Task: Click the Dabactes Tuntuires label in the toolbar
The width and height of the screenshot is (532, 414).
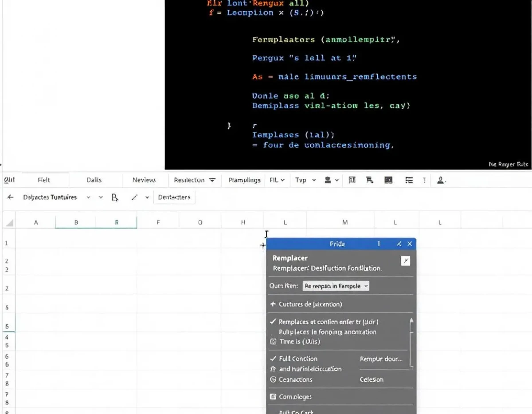Action: click(50, 197)
